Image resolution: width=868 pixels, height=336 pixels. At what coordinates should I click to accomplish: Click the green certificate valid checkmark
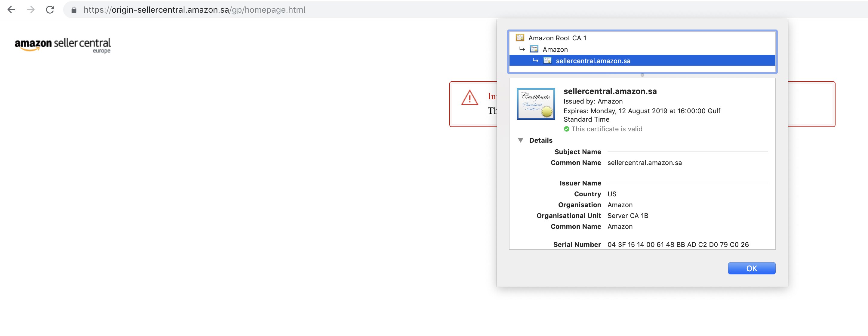566,129
